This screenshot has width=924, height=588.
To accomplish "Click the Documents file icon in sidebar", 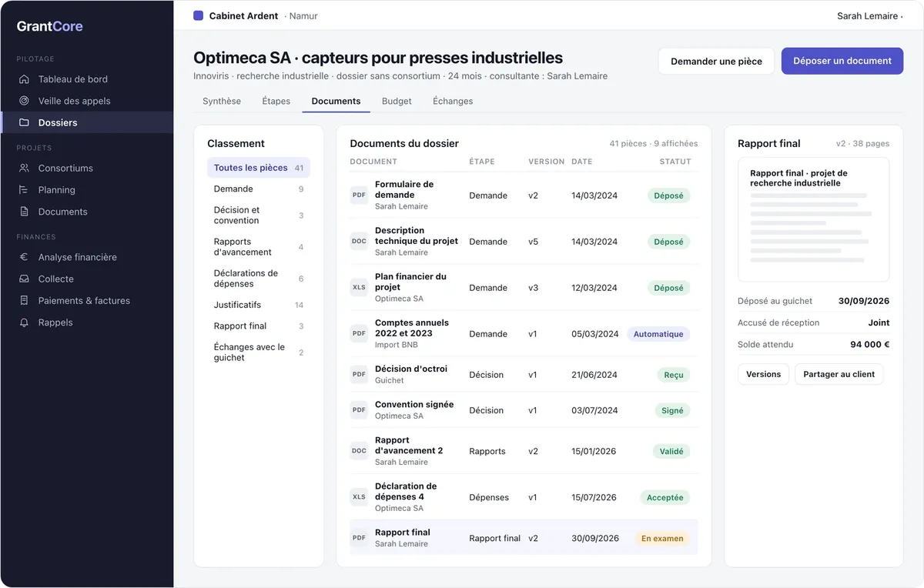I will pyautogui.click(x=24, y=212).
